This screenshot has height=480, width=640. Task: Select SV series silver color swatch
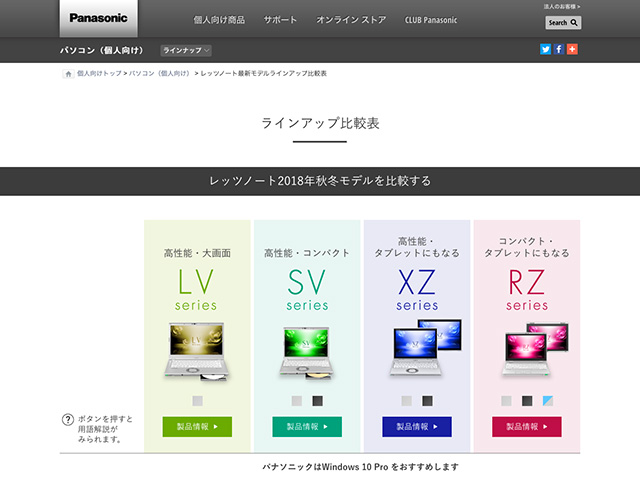[x=297, y=401]
